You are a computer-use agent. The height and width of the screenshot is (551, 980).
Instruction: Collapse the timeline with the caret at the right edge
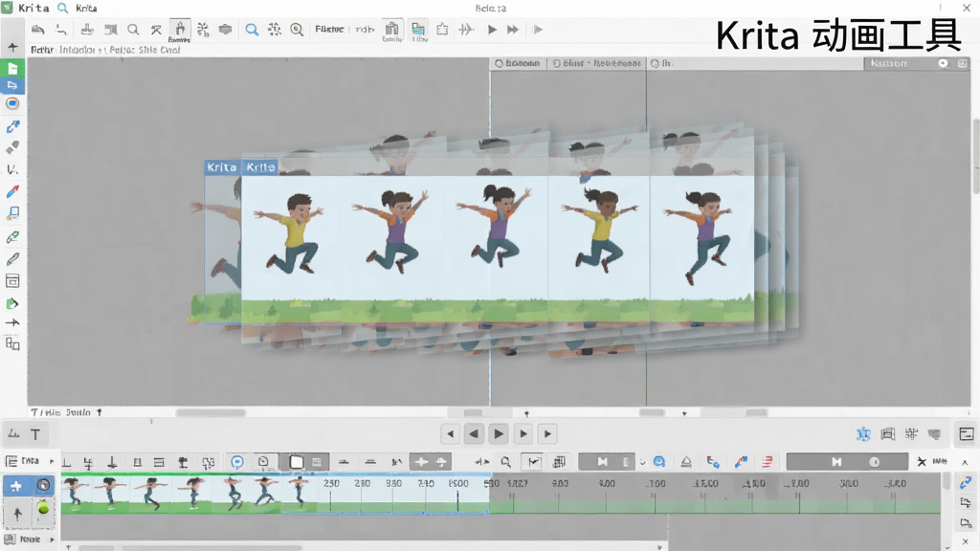click(x=965, y=462)
